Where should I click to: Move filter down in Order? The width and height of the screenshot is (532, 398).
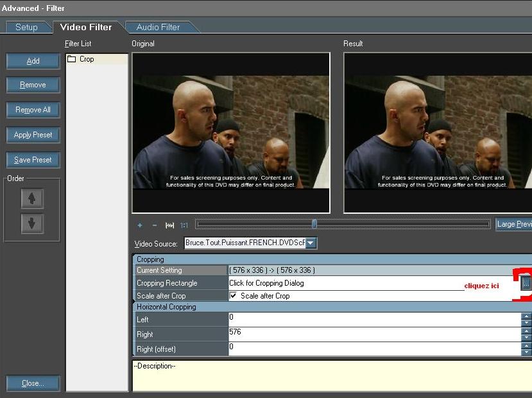tap(32, 223)
